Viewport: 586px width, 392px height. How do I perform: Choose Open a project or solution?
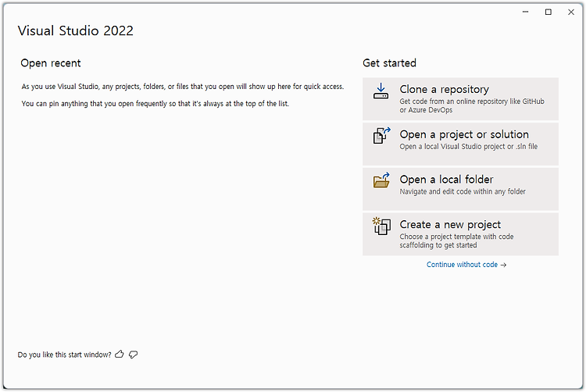pyautogui.click(x=464, y=134)
